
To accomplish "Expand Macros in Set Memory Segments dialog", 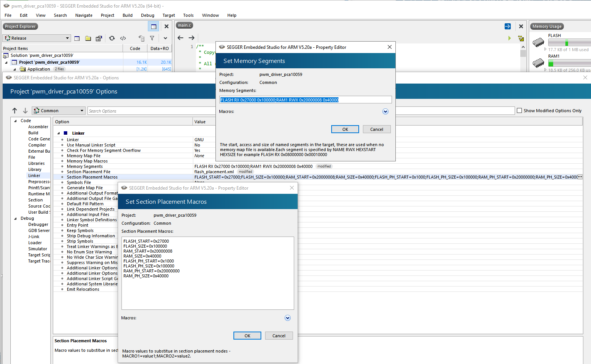I will tap(385, 111).
